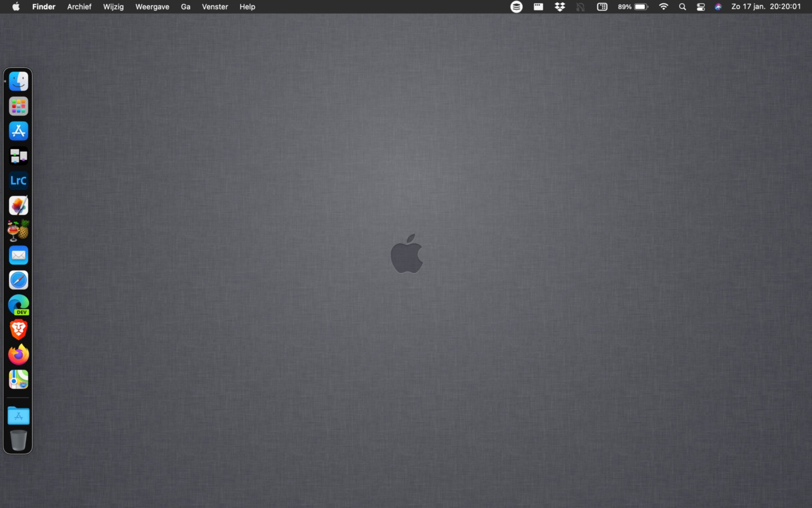Screen dimensions: 812x508
Task: Open the Mail app
Action: click(x=18, y=255)
